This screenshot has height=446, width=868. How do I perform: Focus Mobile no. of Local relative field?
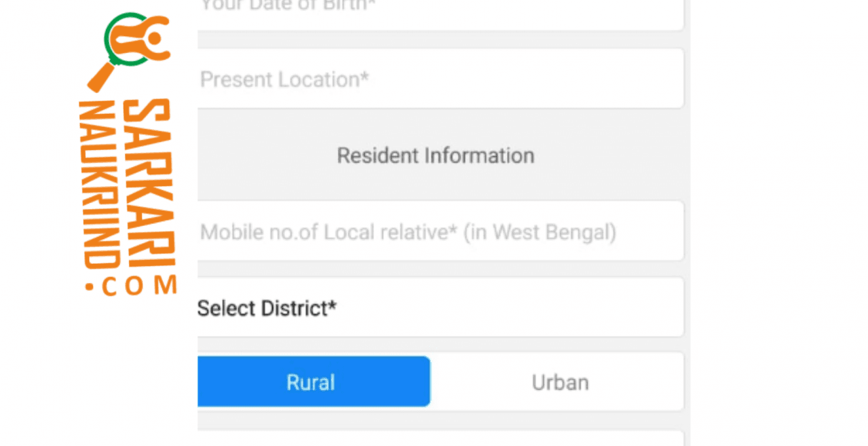[x=441, y=231]
